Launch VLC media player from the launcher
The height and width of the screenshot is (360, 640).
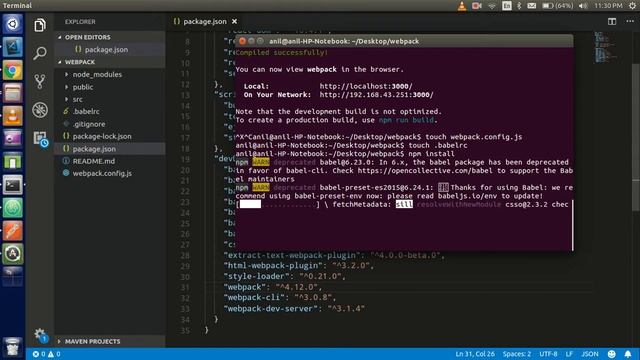(13, 116)
